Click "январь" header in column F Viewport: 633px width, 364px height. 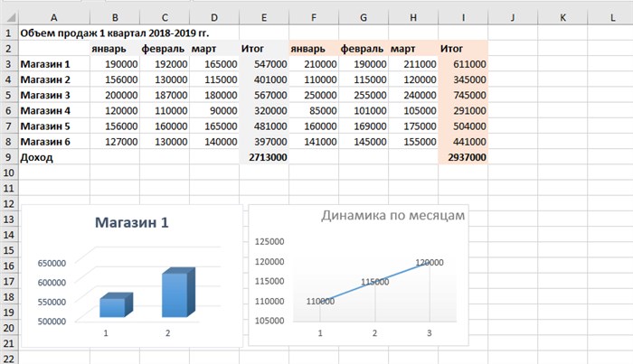tap(314, 49)
